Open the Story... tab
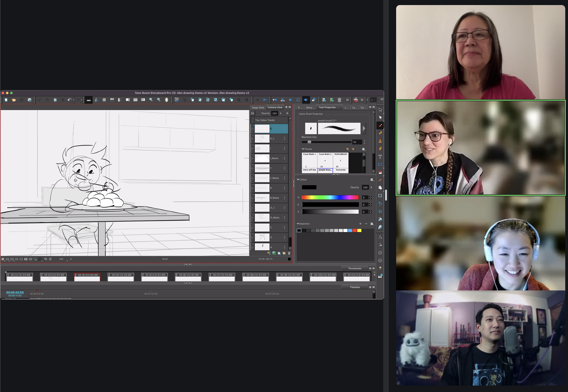Screen dimensions: 568x392 click(310, 107)
